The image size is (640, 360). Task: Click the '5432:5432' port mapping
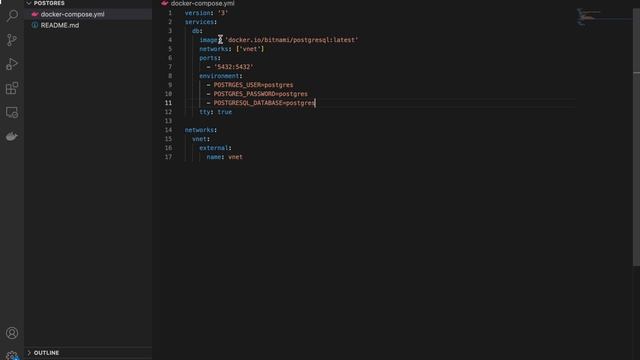click(x=233, y=67)
